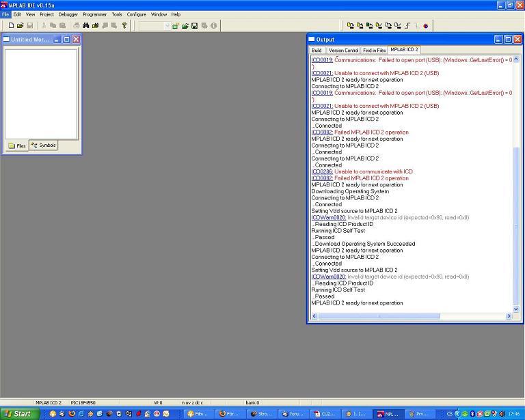Switch to Find in Files tab

click(375, 50)
